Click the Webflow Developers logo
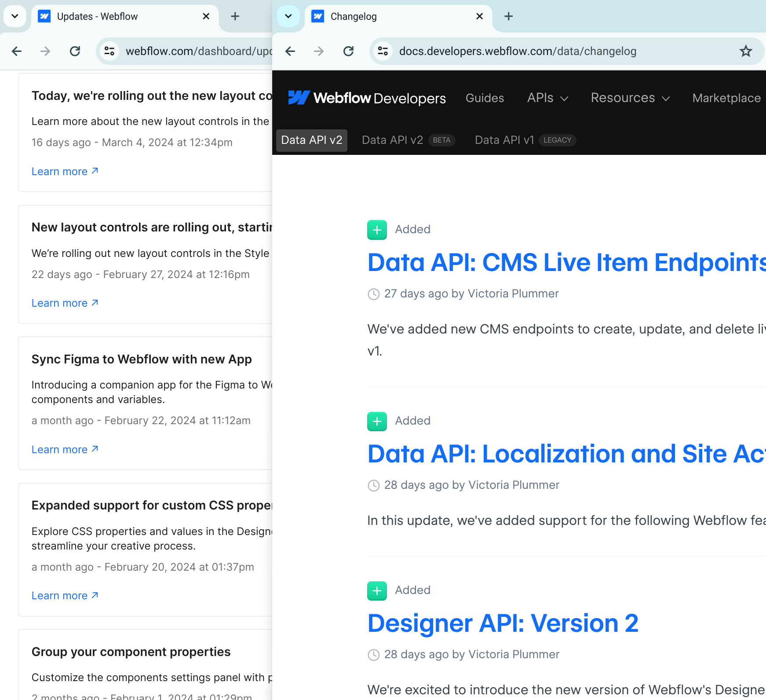This screenshot has width=766, height=700. (x=367, y=98)
